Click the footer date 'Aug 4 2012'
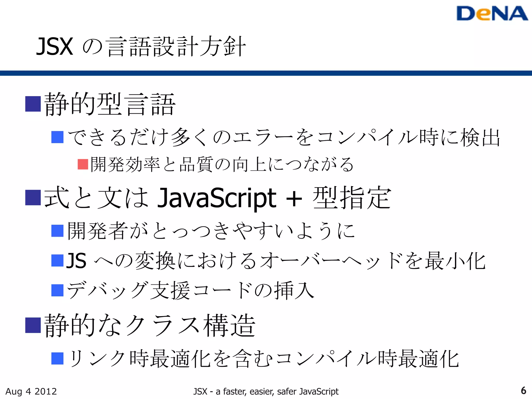Image resolution: width=532 pixels, height=399 pixels. click(x=31, y=391)
